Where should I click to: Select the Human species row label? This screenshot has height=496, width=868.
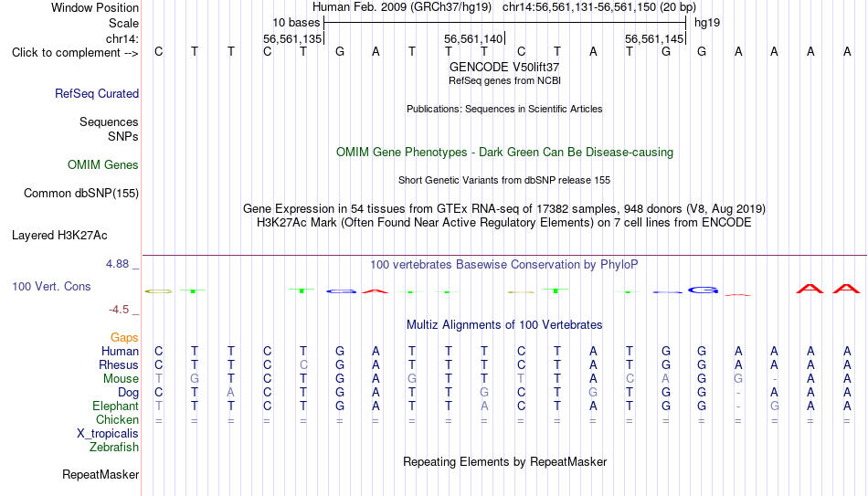click(120, 351)
